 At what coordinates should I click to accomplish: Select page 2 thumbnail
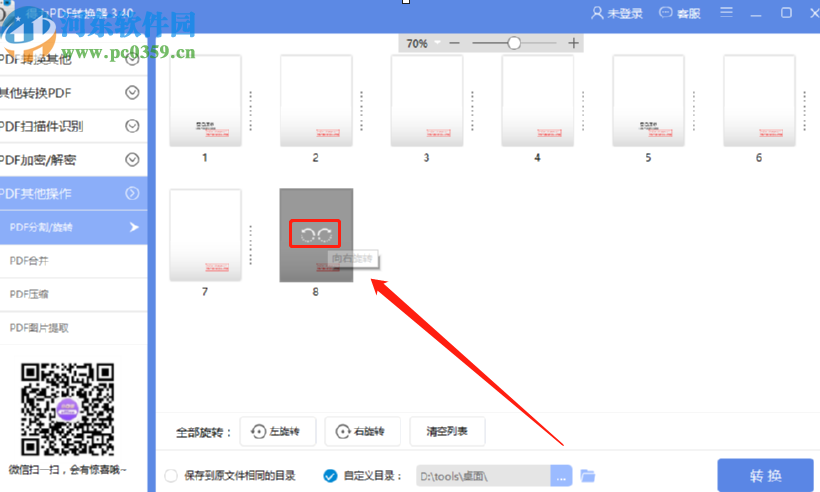(x=316, y=101)
